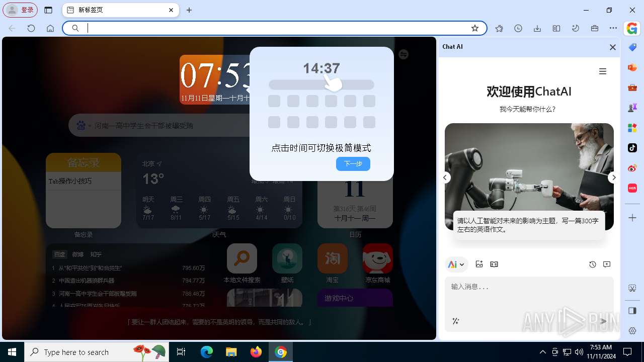Select the English essay prompt suggestion
644x362 pixels.
(x=528, y=225)
